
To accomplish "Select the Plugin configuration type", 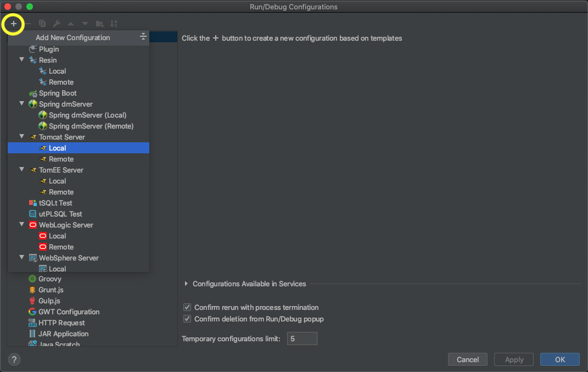I will [79, 49].
